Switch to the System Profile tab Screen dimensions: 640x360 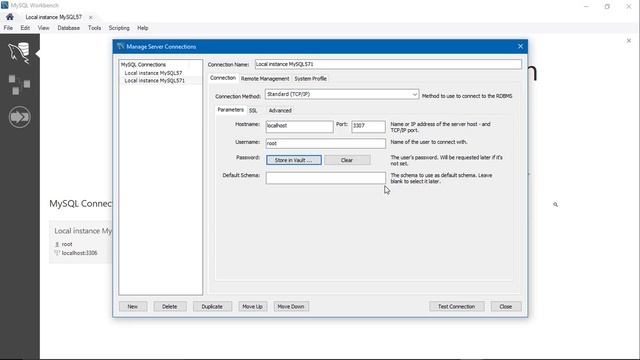(x=310, y=79)
